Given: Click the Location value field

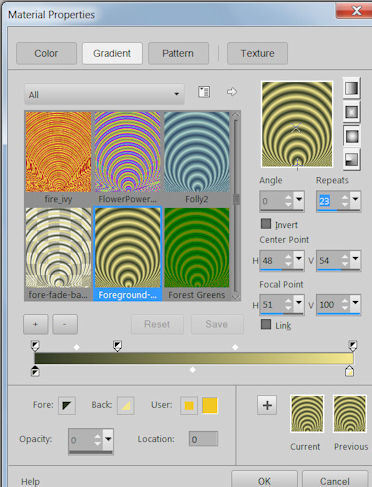Looking at the screenshot, I should (x=203, y=439).
